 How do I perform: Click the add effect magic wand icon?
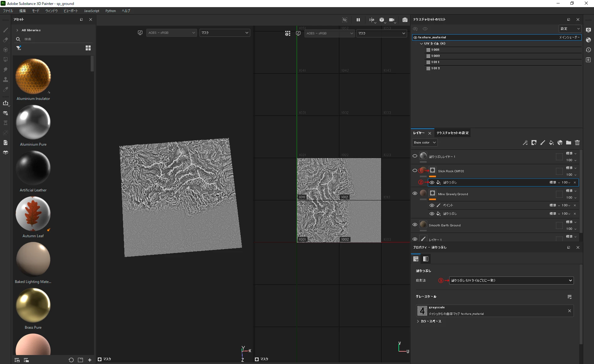pos(525,143)
